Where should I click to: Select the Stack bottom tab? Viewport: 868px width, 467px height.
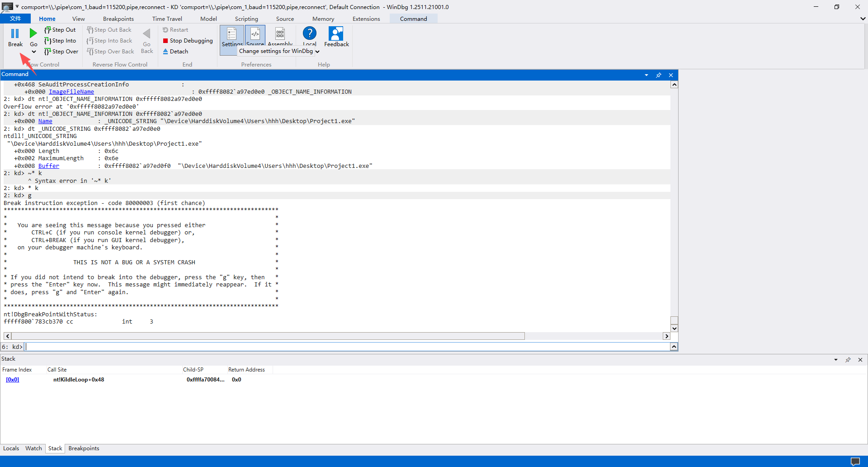pos(55,448)
